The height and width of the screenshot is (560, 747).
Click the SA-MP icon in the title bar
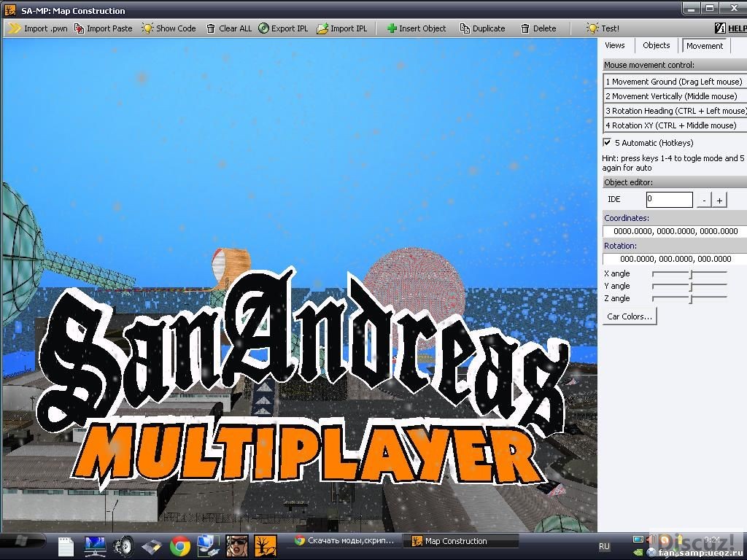point(10,10)
